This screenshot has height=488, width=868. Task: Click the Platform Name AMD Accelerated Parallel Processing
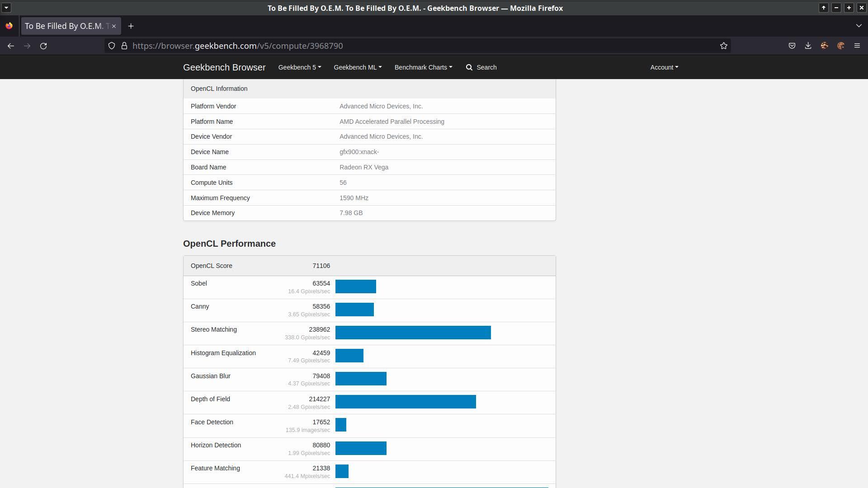click(x=392, y=122)
